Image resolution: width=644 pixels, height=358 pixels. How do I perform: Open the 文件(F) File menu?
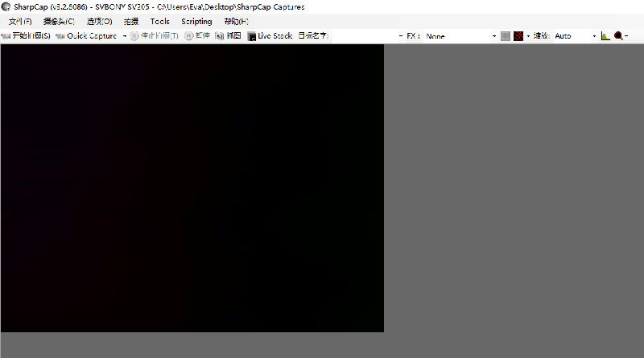pos(20,22)
